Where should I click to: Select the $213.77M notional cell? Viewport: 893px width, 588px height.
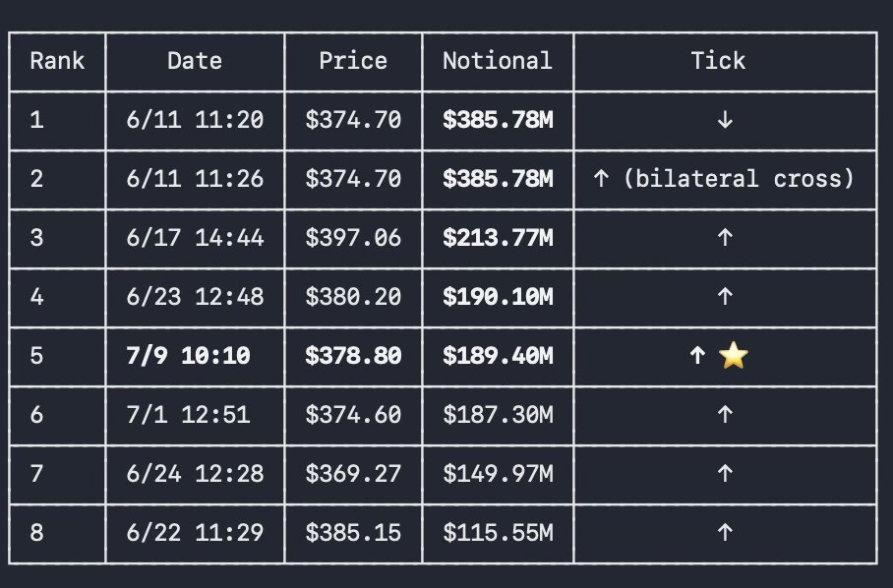click(498, 238)
